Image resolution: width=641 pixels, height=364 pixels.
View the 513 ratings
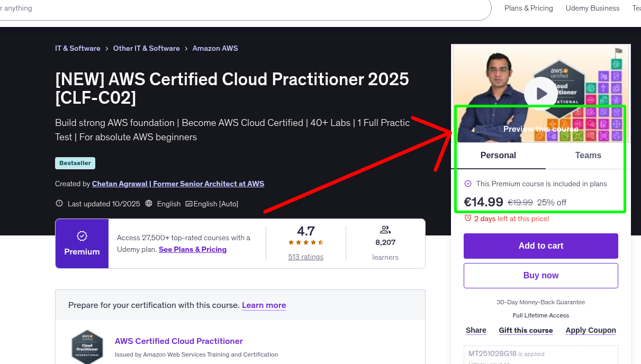(x=305, y=257)
